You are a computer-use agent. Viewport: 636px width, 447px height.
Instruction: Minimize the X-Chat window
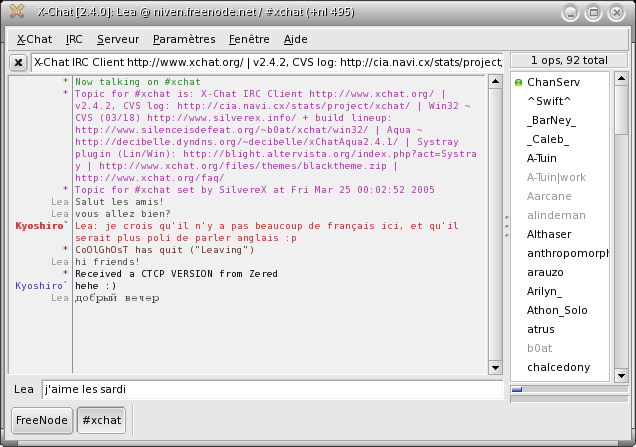coord(570,13)
